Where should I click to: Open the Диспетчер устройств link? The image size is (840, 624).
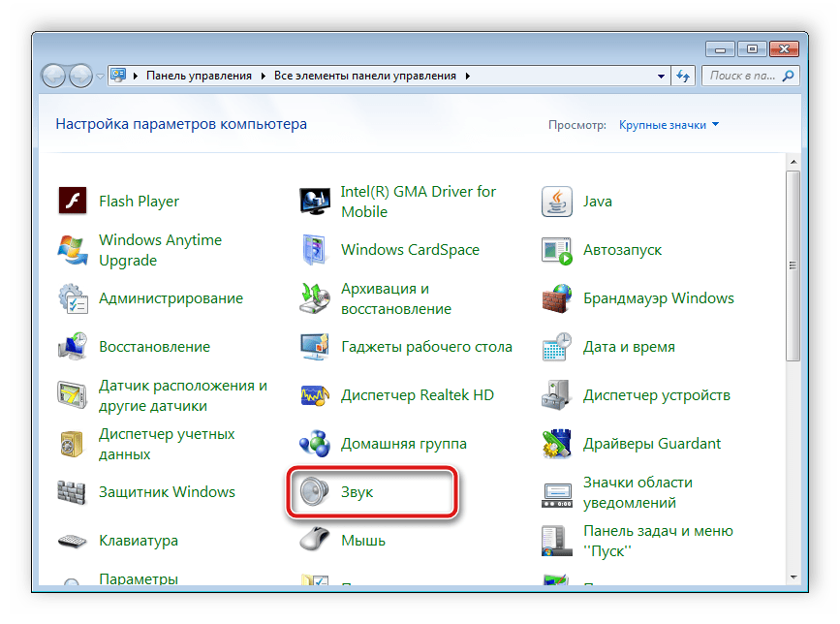point(656,395)
